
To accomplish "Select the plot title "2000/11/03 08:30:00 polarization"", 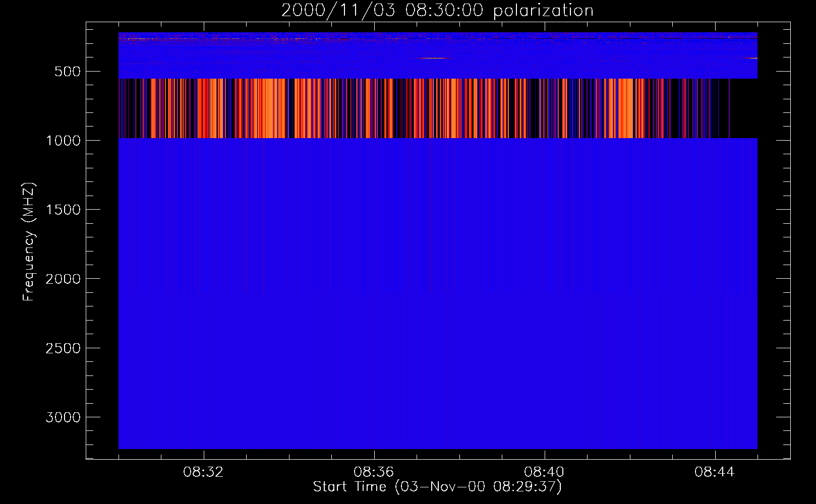I will [437, 10].
